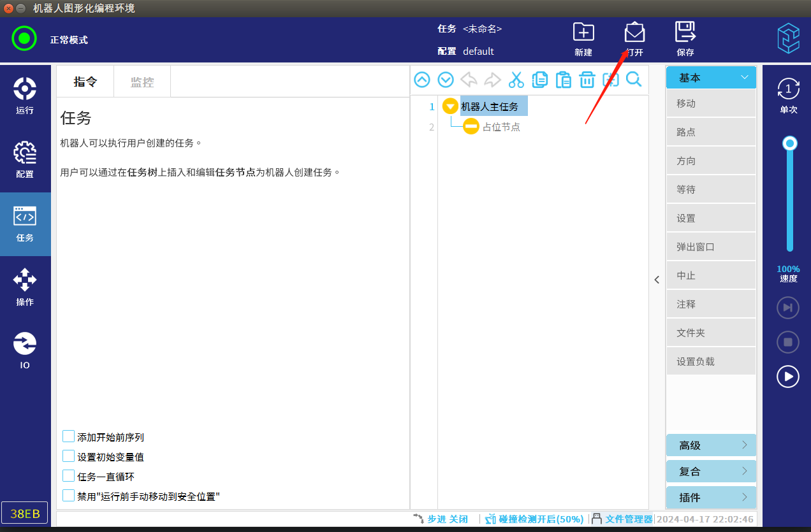Viewport: 811px width, 532px height.
Task: Switch to the 监控 tab
Action: pyautogui.click(x=142, y=82)
